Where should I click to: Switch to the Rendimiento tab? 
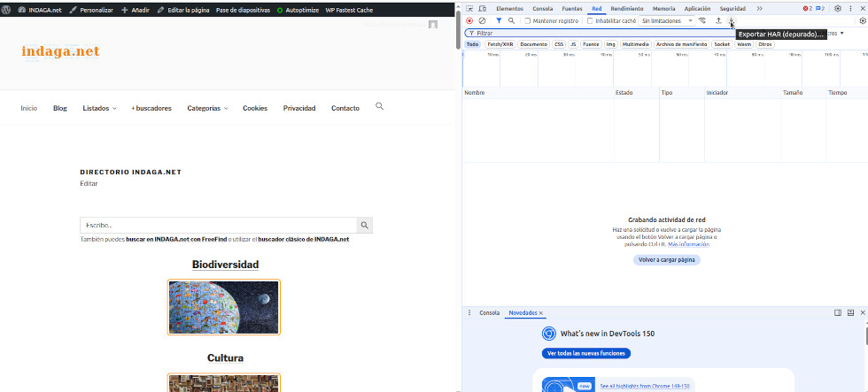(627, 9)
